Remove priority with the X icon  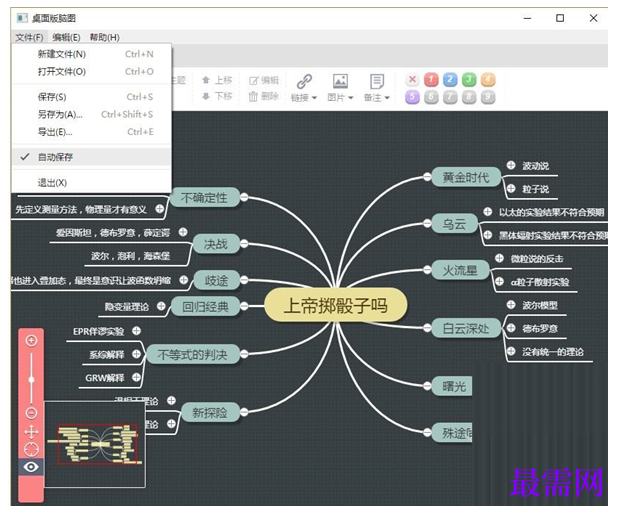pyautogui.click(x=413, y=79)
